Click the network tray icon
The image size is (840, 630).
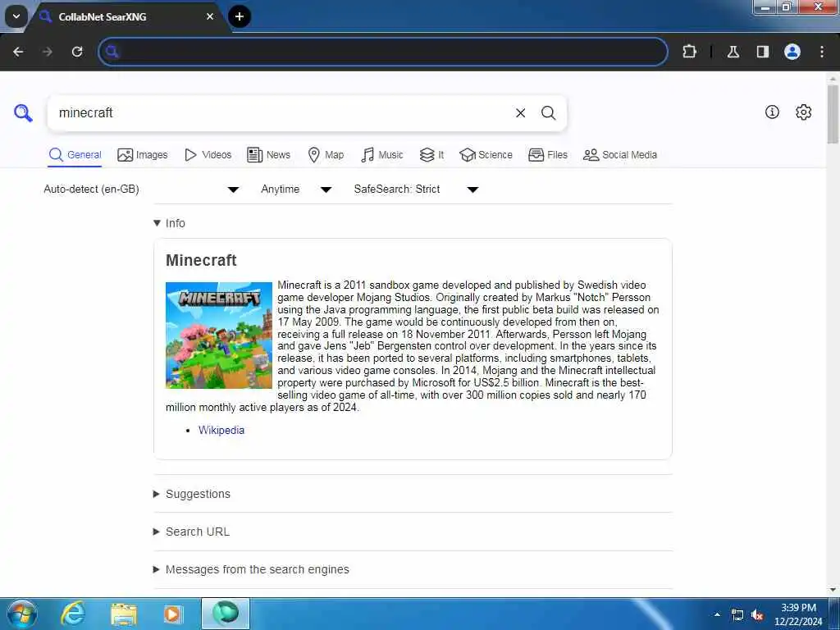pyautogui.click(x=737, y=615)
